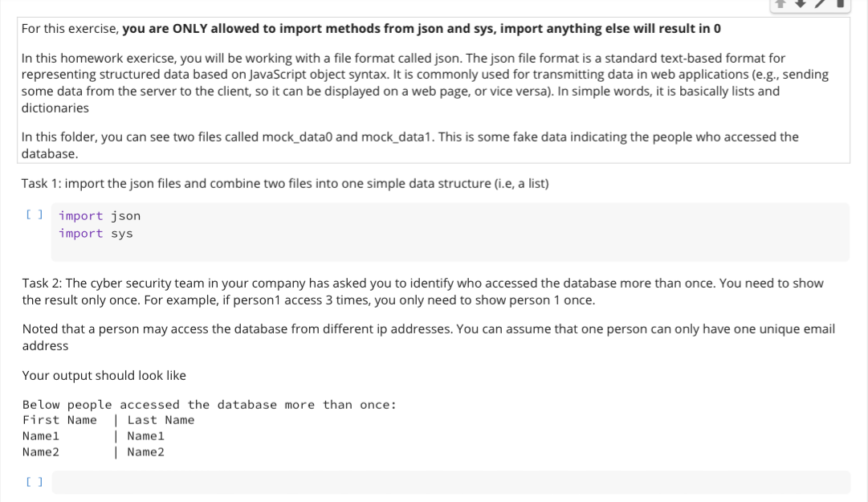
Task: Select the bold import restriction sentence
Action: coord(422,29)
